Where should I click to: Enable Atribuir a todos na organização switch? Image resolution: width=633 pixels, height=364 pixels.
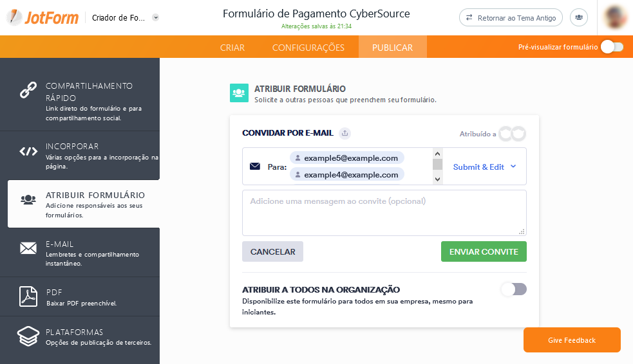[x=514, y=289]
